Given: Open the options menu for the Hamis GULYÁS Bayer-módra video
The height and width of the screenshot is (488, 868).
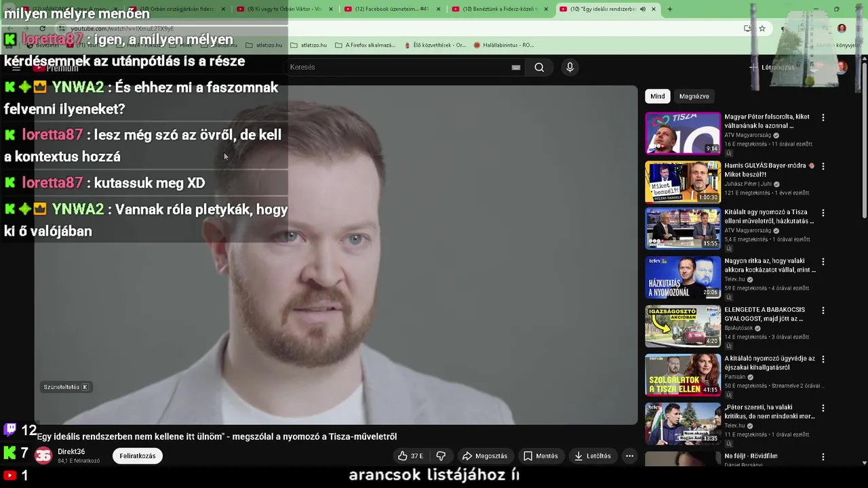Looking at the screenshot, I should [x=823, y=167].
